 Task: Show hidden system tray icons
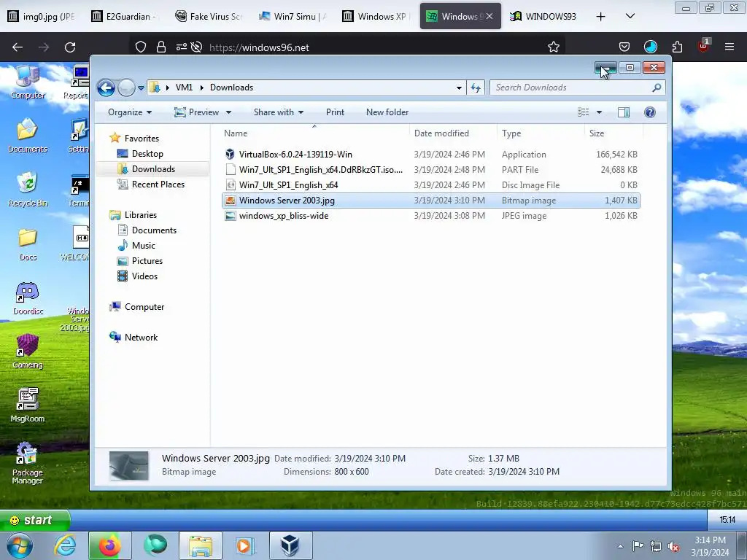pos(620,546)
